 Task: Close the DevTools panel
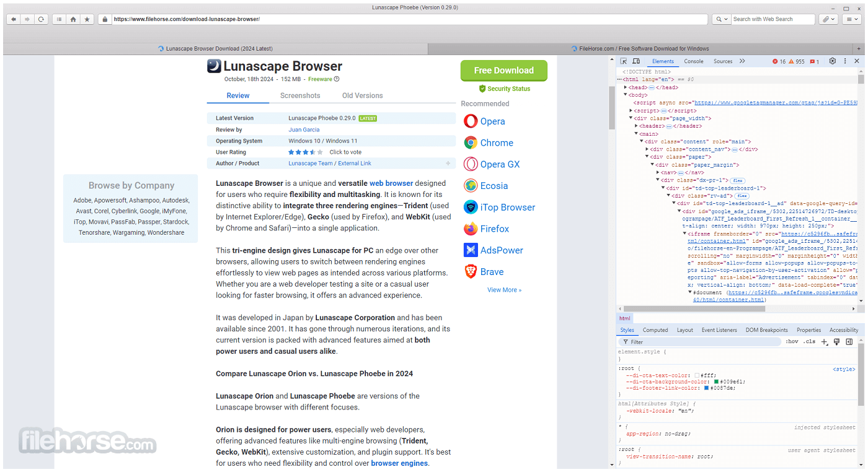coord(857,61)
